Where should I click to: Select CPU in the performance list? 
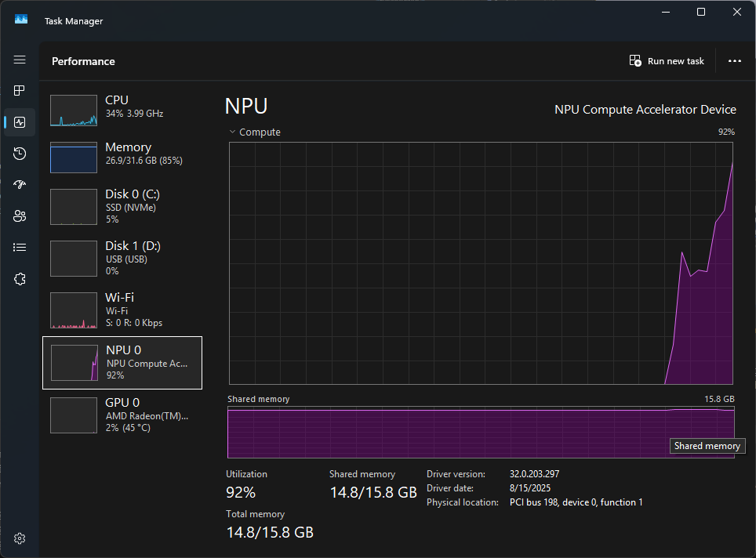[x=122, y=111]
